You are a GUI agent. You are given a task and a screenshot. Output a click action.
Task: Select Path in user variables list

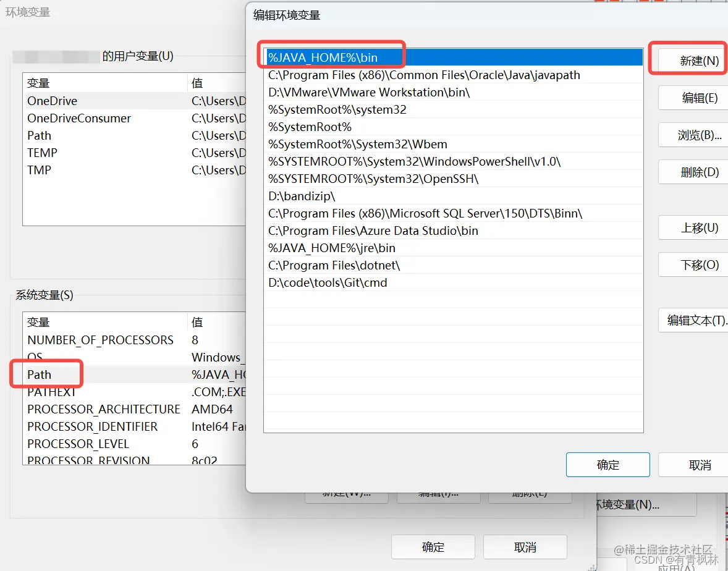tap(135, 135)
